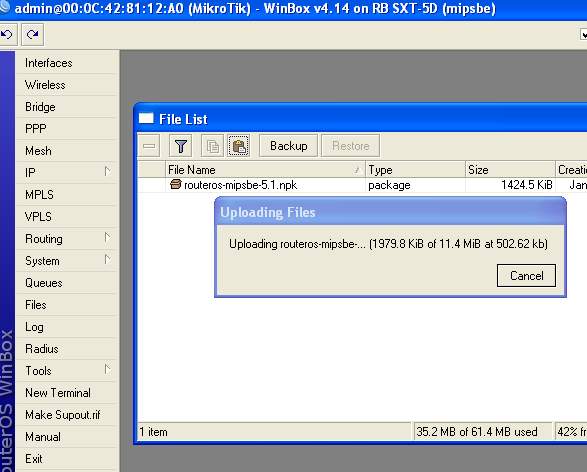Sort by the File Name column header
Screen dimensions: 587x472
point(265,170)
